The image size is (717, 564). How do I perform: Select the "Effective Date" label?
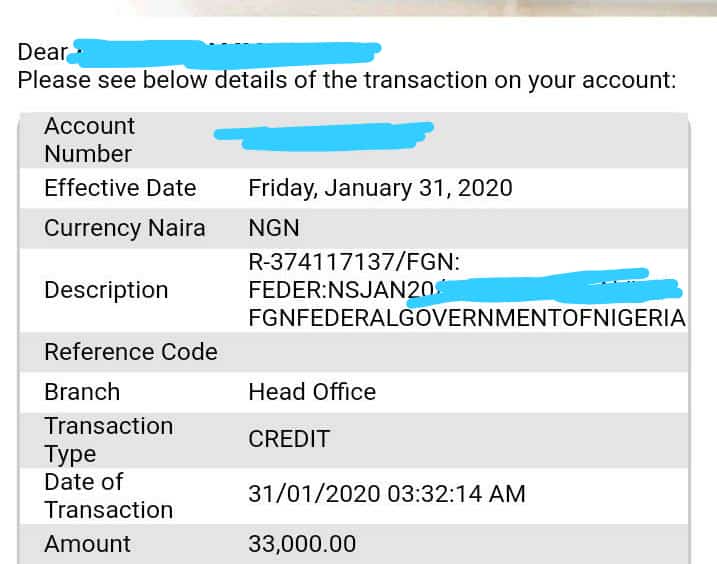click(120, 188)
